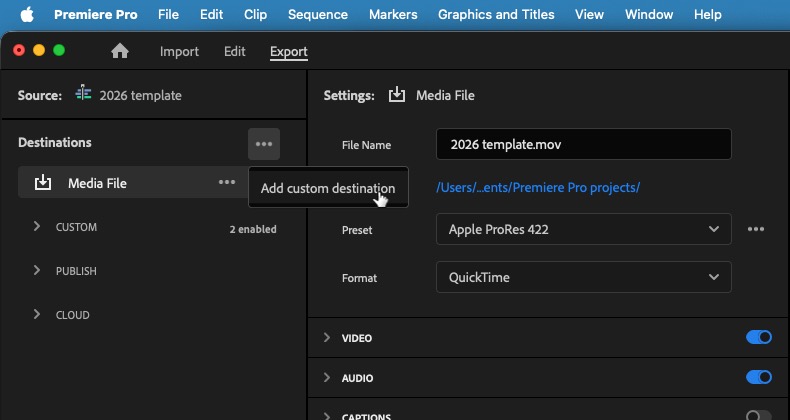Click the Destinations heading
The image size is (790, 420).
tap(55, 143)
